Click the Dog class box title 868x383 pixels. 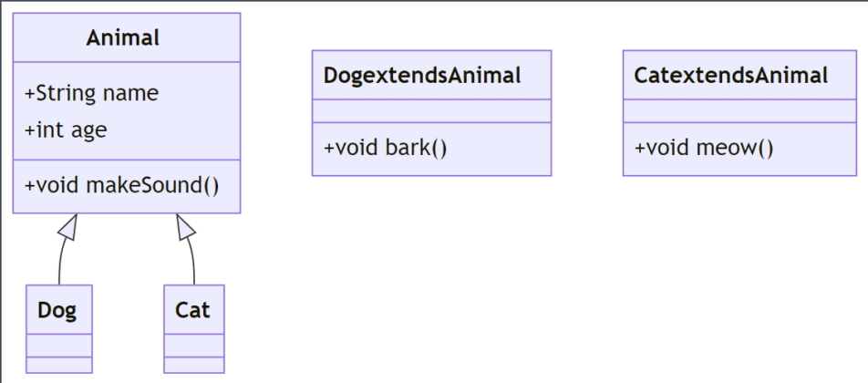point(57,310)
